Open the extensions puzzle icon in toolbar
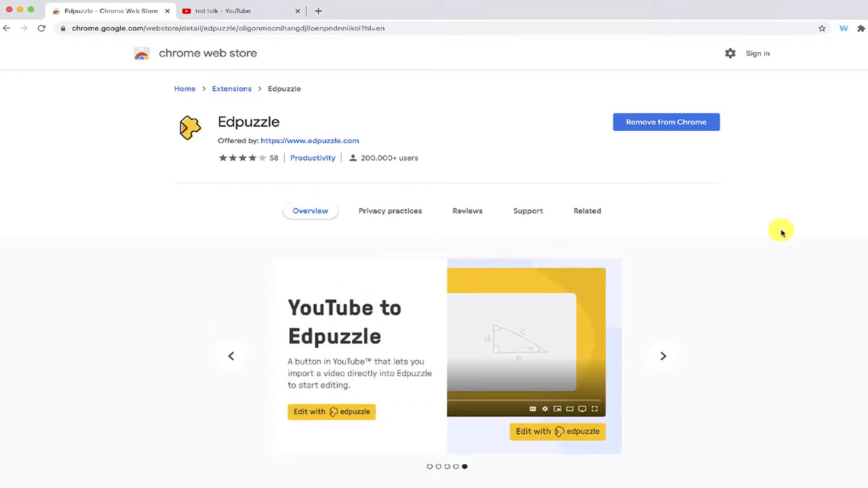 [861, 28]
